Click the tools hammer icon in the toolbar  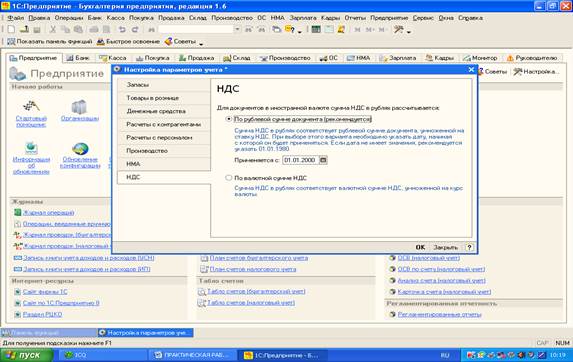click(398, 30)
